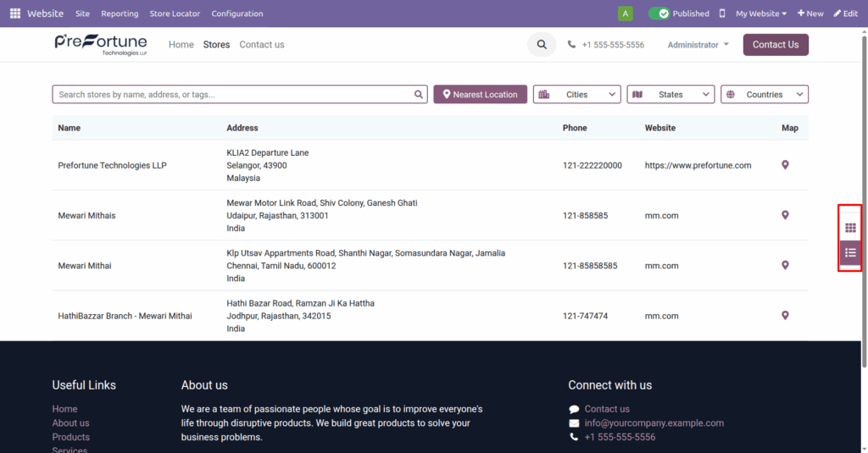Open the Site menu

coord(82,14)
